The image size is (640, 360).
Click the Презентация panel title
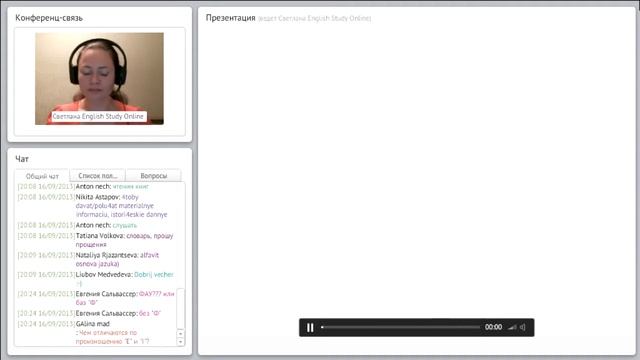[x=230, y=18]
